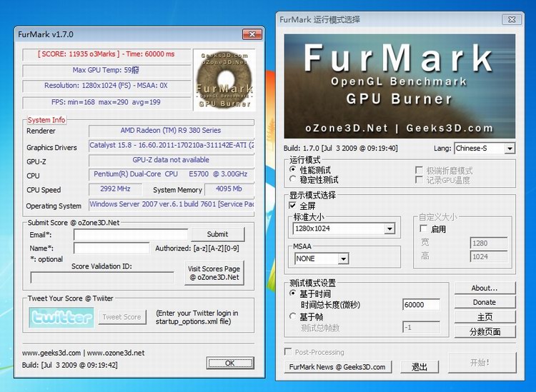Click Visit Scores Page @ oZone3D.Net
The height and width of the screenshot is (392, 536).
click(214, 273)
